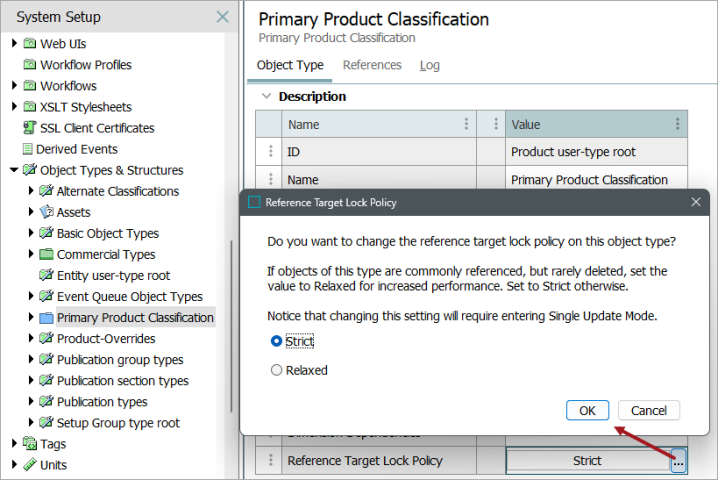The image size is (718, 480).
Task: Click the Web UIs folder icon
Action: [x=30, y=44]
